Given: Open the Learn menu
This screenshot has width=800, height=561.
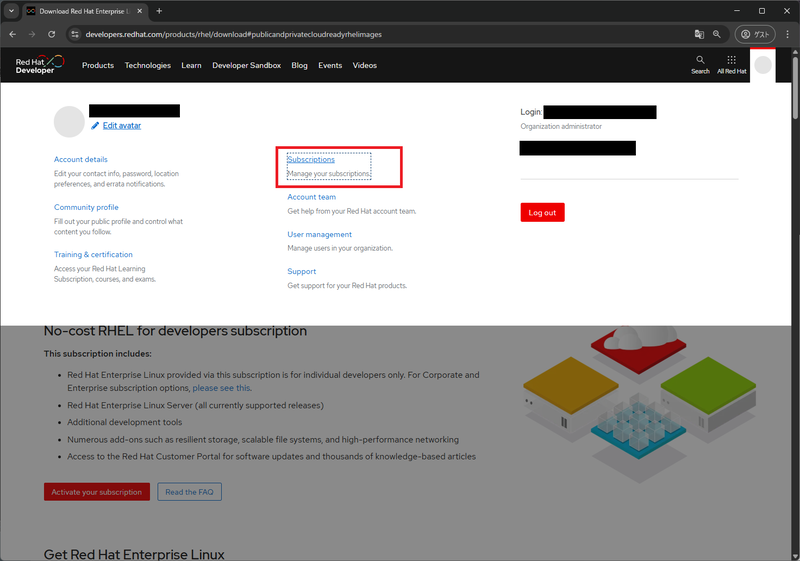Looking at the screenshot, I should (x=191, y=65).
